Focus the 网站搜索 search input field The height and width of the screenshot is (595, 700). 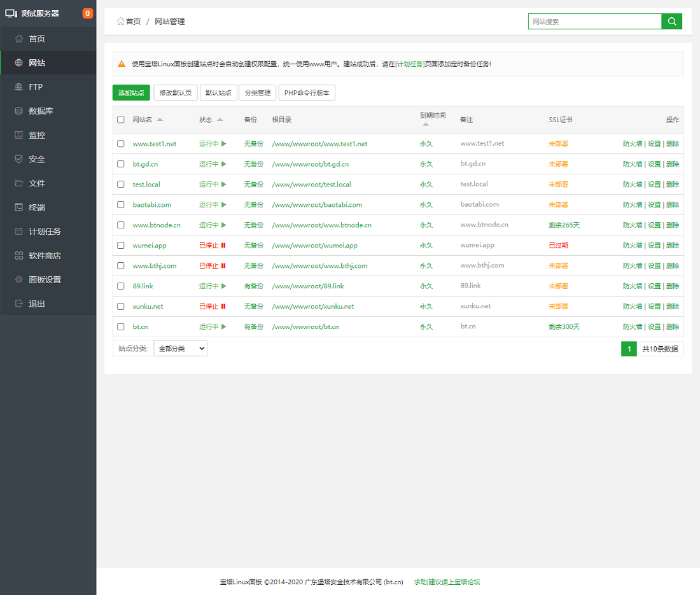pos(594,22)
